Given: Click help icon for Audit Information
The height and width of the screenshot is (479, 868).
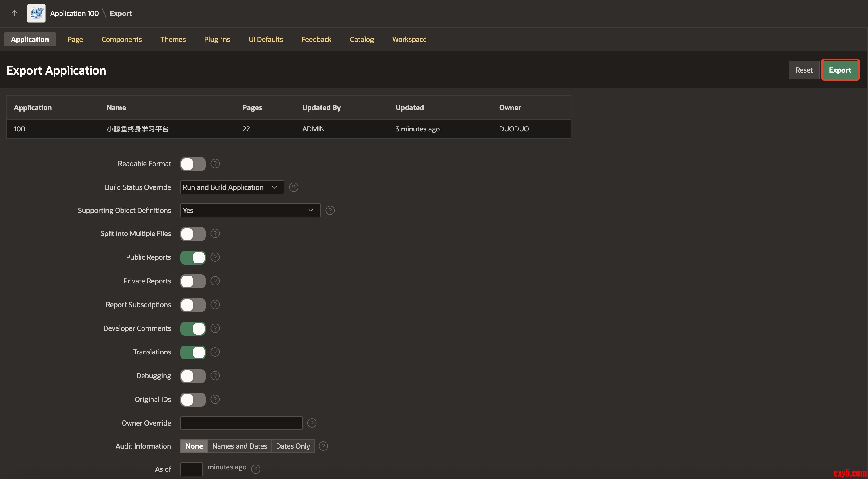Looking at the screenshot, I should click(x=323, y=446).
